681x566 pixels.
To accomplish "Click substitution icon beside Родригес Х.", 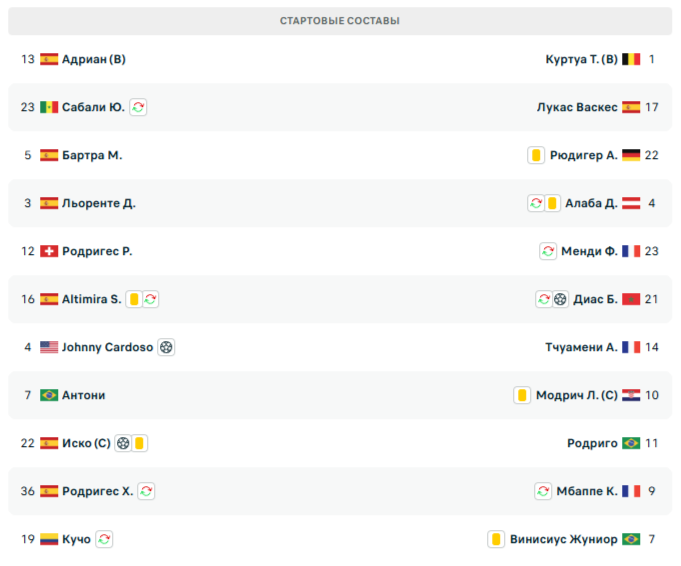I will 146,491.
